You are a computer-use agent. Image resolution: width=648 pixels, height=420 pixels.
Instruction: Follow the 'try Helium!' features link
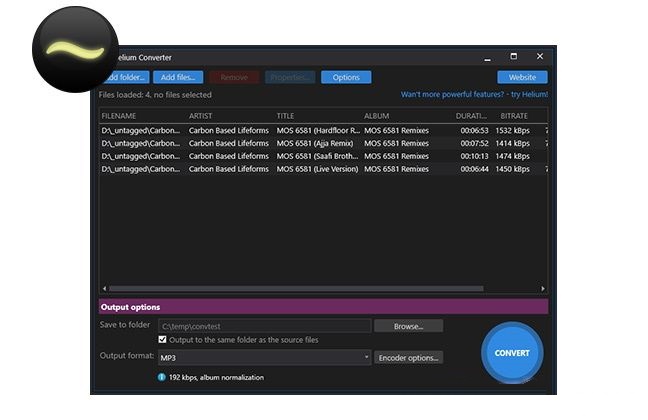(x=474, y=95)
